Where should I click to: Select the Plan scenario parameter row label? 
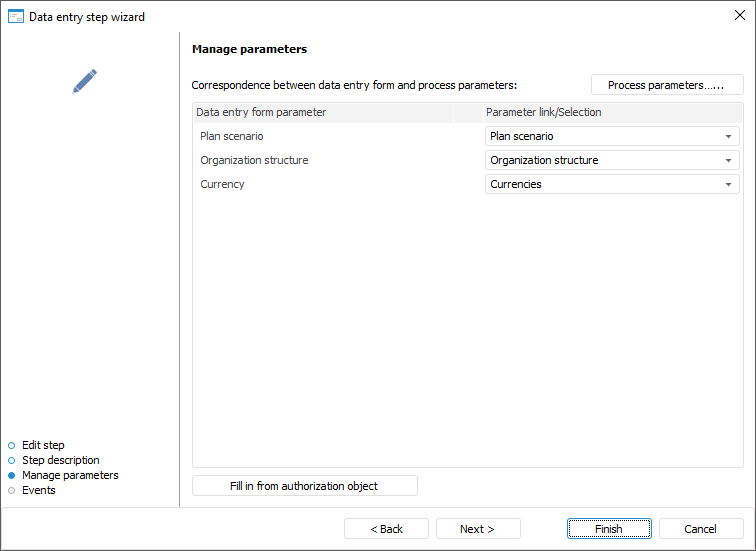coord(231,136)
